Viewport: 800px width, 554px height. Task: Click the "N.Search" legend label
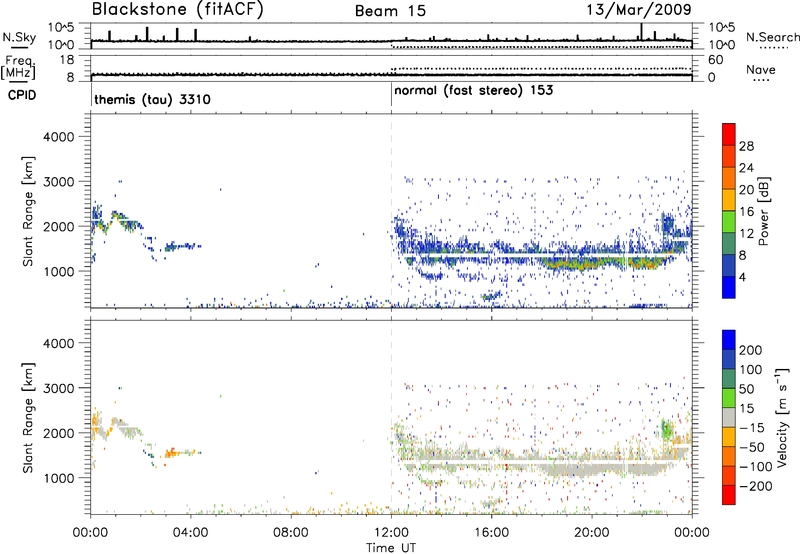(x=772, y=37)
